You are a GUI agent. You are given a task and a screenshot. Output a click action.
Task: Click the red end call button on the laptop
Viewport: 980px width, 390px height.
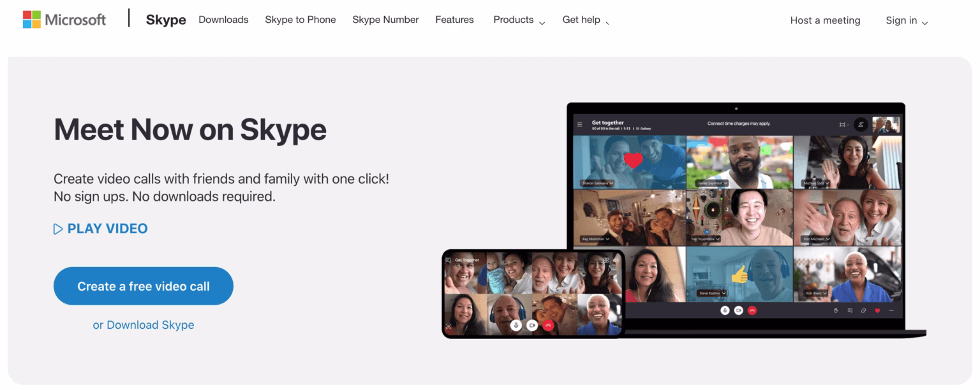point(752,310)
